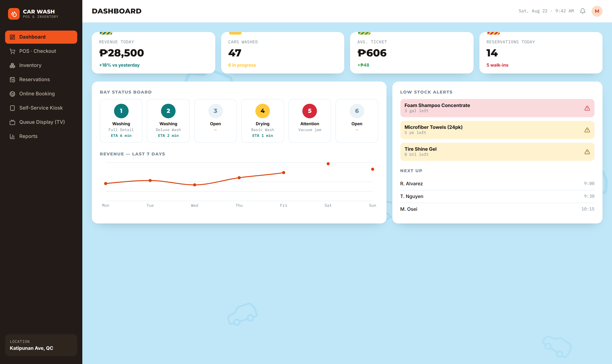Click the Queue Display TV icon
This screenshot has width=612, height=364.
(x=12, y=122)
